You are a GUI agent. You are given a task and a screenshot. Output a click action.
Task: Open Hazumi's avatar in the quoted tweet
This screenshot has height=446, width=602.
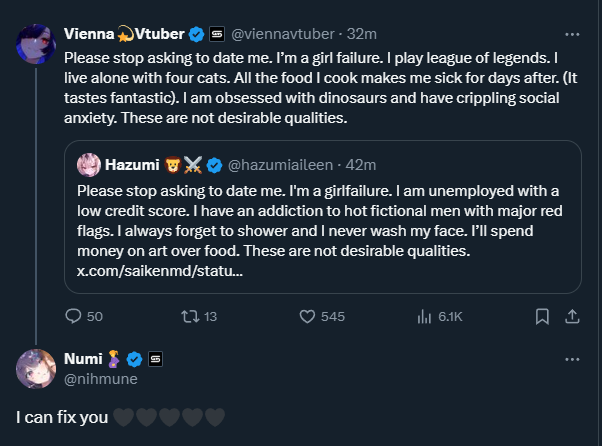click(88, 163)
